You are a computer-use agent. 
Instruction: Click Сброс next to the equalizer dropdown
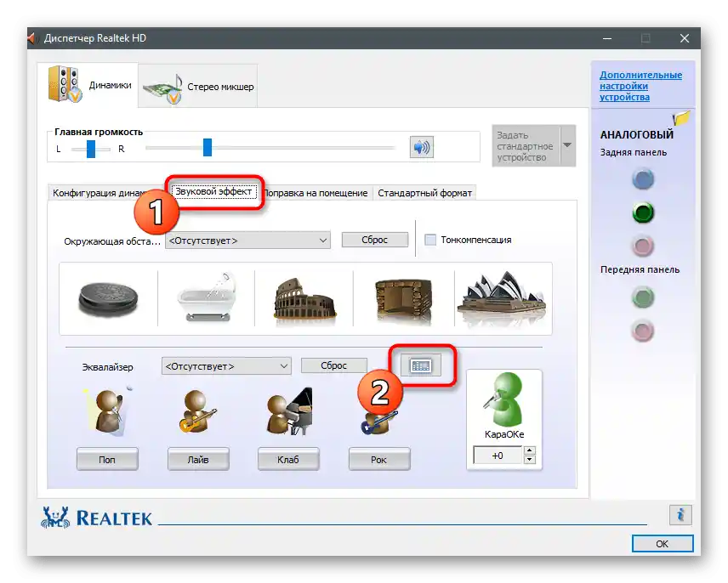(334, 365)
